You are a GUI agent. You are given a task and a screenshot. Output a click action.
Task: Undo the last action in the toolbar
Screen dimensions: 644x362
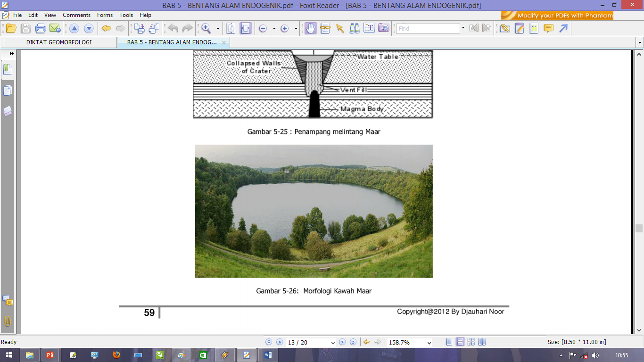(173, 28)
